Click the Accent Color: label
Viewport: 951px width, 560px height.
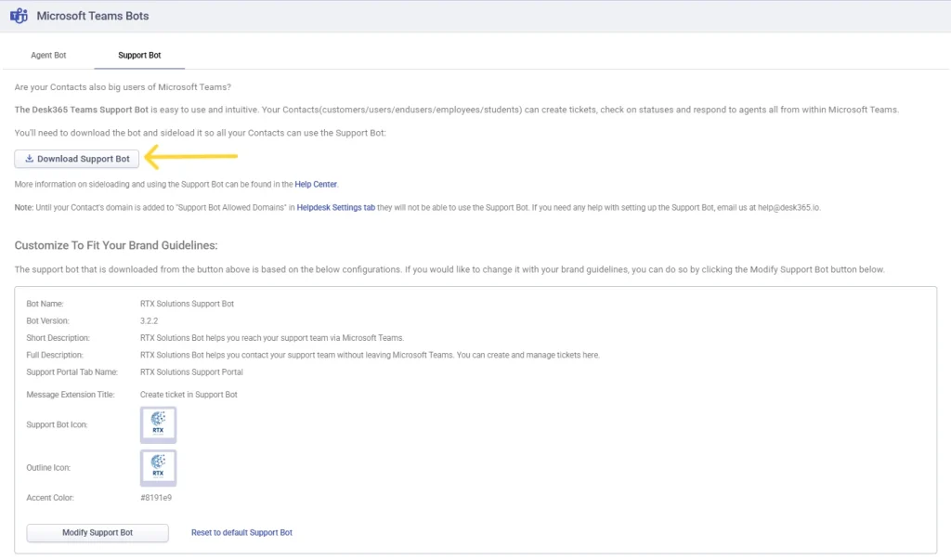point(50,498)
